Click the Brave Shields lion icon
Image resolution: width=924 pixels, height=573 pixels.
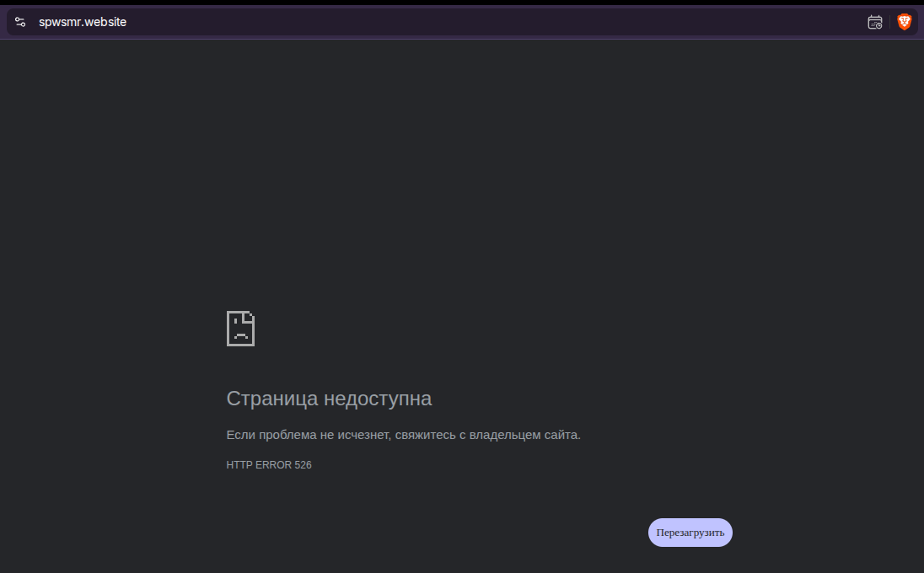pos(904,23)
